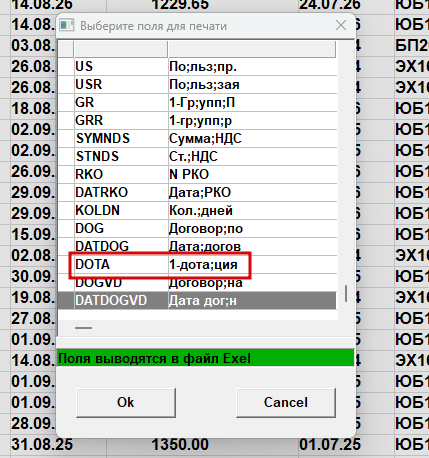Select the highlighted DATDOGVD field row

197,301
